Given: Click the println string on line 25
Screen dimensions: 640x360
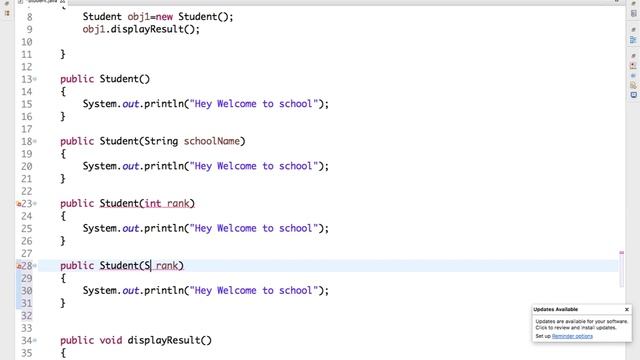Looking at the screenshot, I should click(253, 228).
